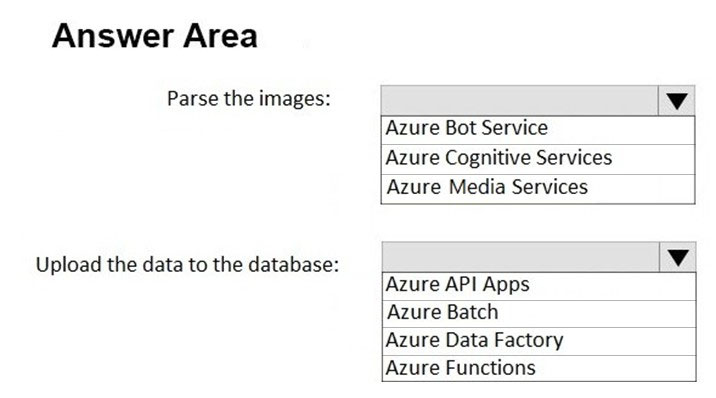Image resolution: width=716 pixels, height=398 pixels.
Task: Select Azure Media Services option
Action: [x=538, y=189]
